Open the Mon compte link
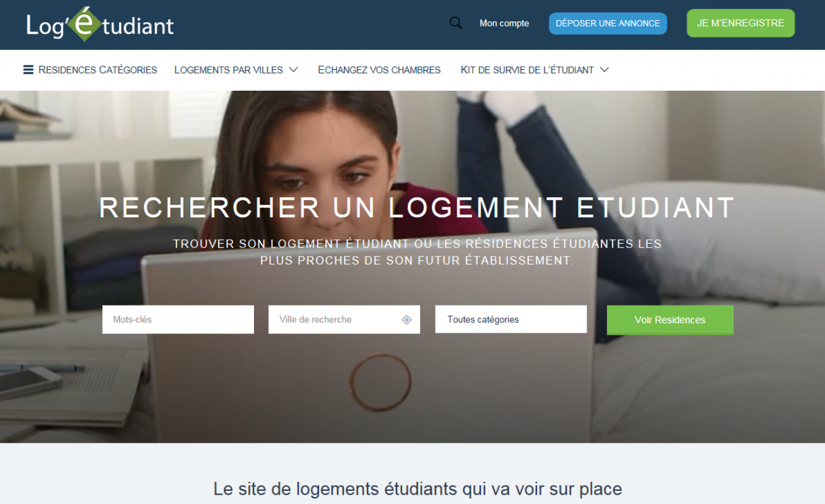 (x=504, y=23)
